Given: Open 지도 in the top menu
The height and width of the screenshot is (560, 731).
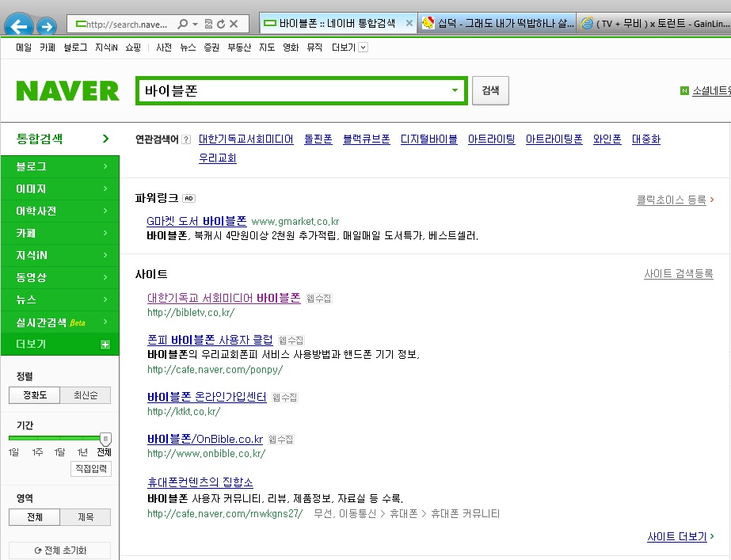Looking at the screenshot, I should (267, 48).
